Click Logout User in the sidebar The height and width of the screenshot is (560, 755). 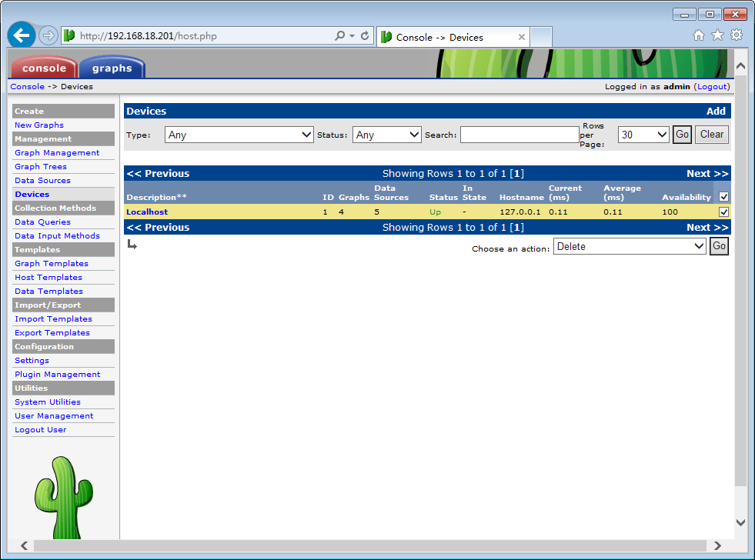click(x=41, y=430)
